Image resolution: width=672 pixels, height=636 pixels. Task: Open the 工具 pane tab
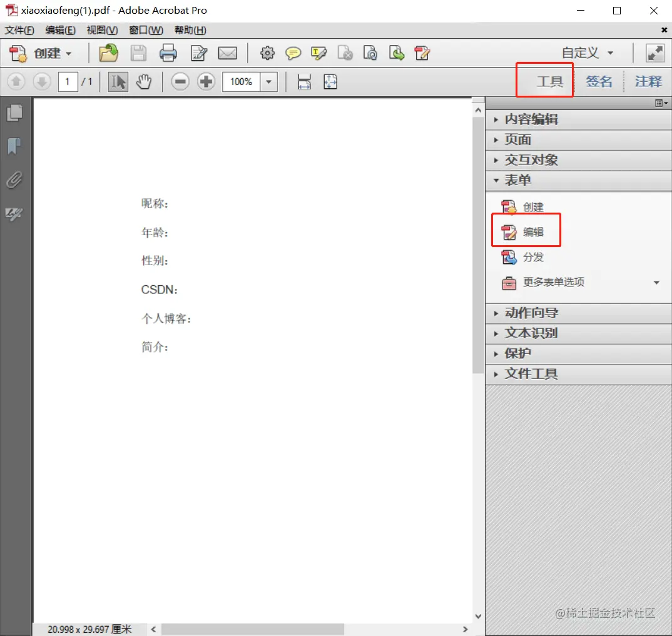(x=550, y=81)
